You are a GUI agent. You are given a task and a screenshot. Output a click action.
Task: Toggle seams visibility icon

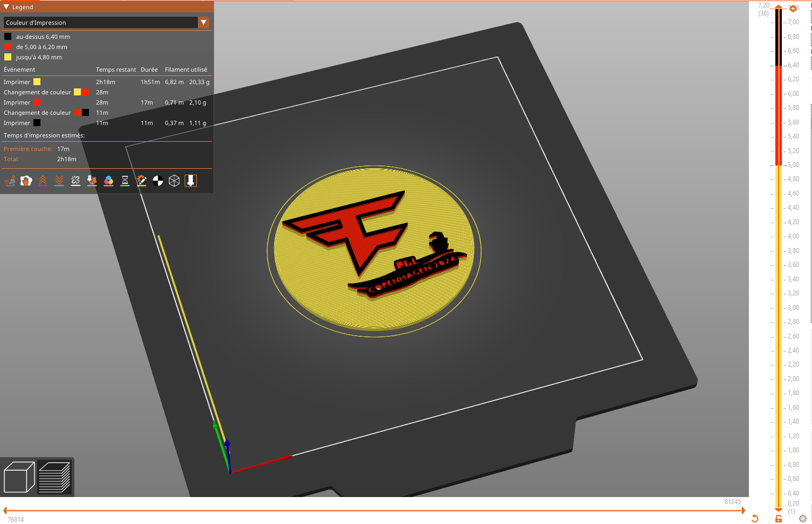pos(75,181)
